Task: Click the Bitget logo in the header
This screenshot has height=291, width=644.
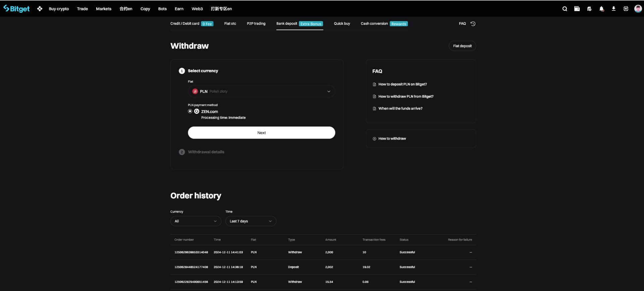Action: (16, 9)
